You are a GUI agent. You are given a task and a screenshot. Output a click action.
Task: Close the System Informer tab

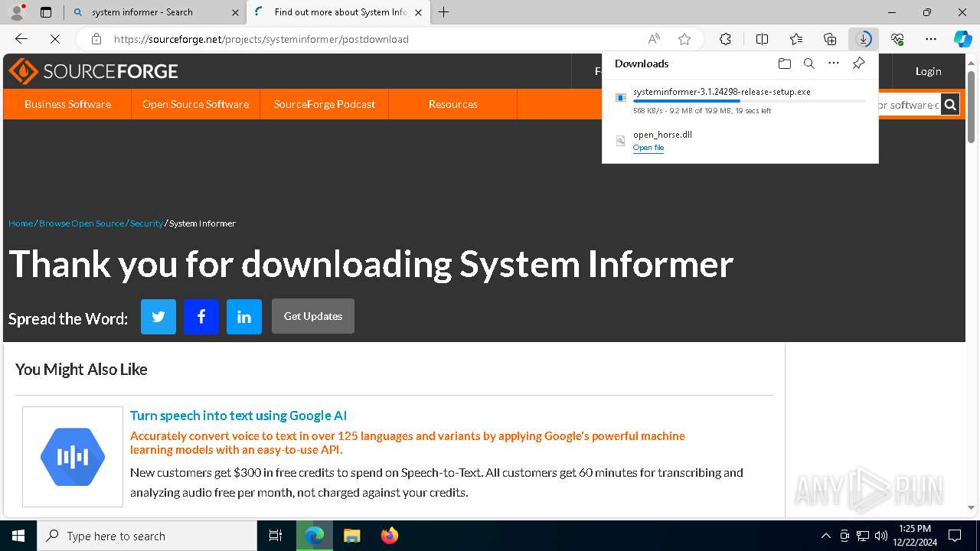point(418,12)
